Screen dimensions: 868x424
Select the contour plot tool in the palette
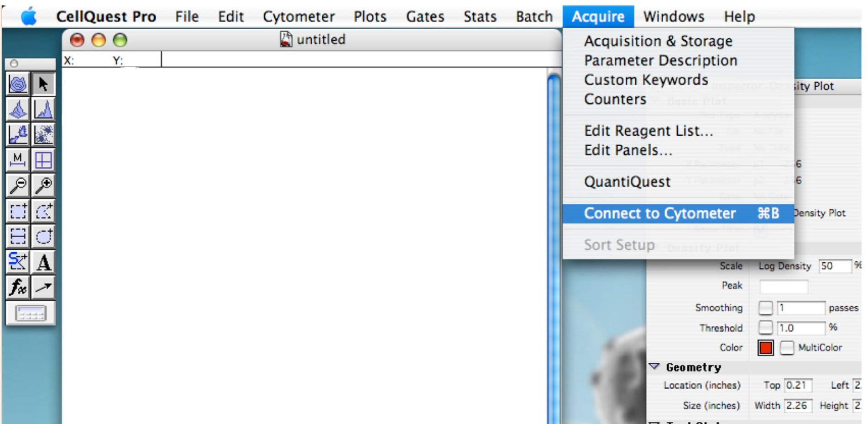click(18, 84)
